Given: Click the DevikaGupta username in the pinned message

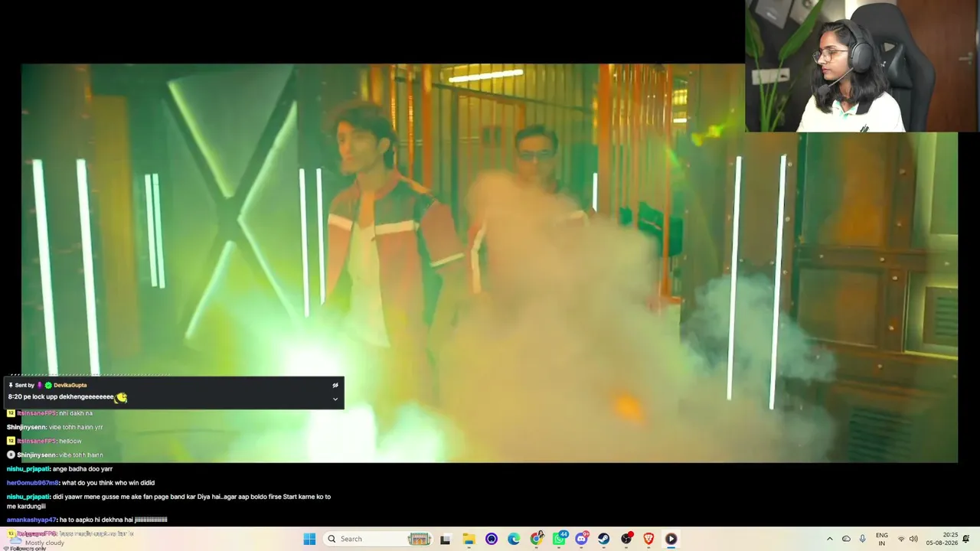Looking at the screenshot, I should (x=70, y=385).
